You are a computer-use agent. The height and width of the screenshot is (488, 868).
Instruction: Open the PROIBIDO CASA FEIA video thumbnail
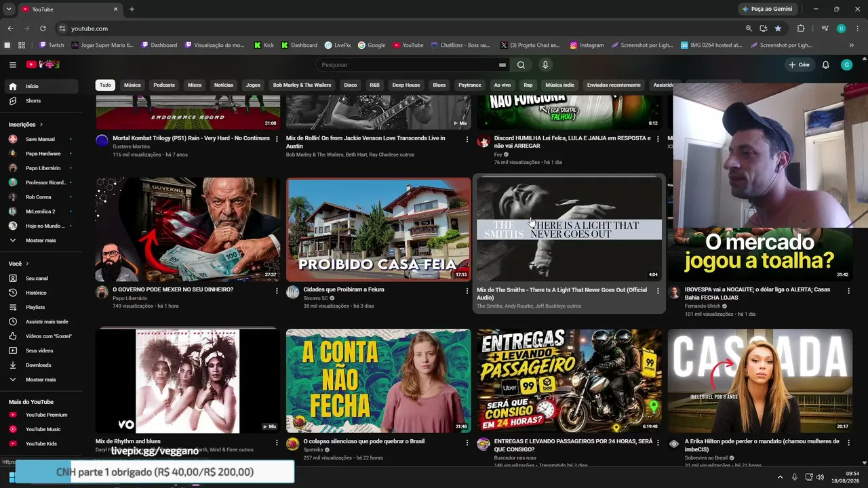coord(378,230)
